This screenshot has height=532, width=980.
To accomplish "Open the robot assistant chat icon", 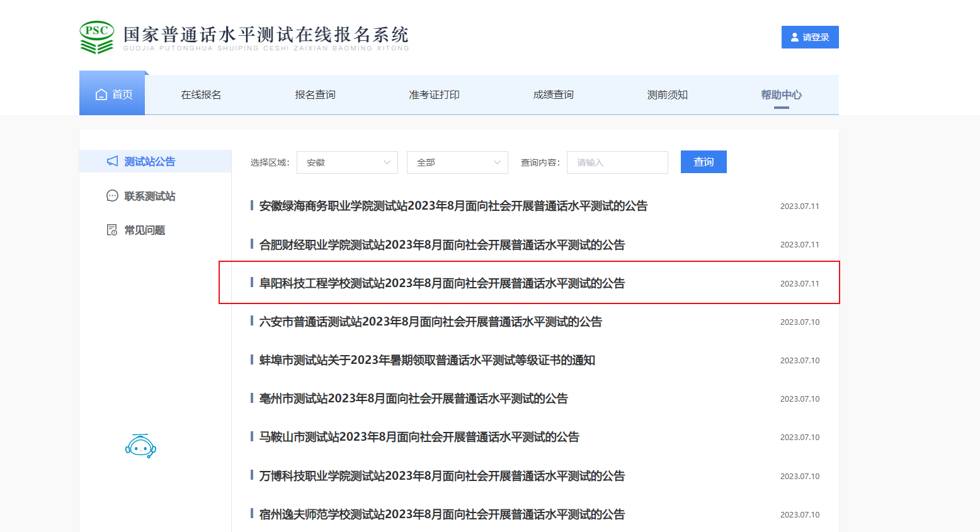I will point(140,446).
